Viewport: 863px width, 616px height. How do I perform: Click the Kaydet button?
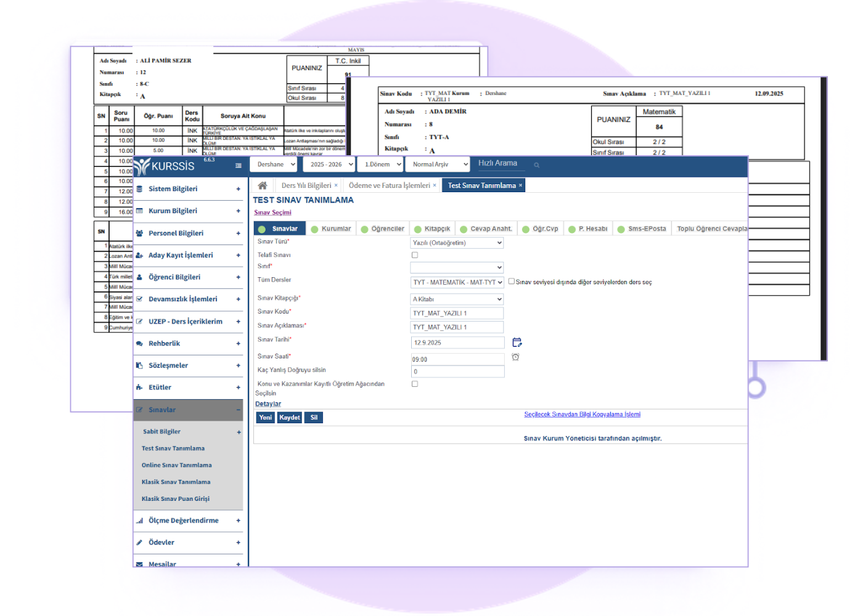coord(289,418)
